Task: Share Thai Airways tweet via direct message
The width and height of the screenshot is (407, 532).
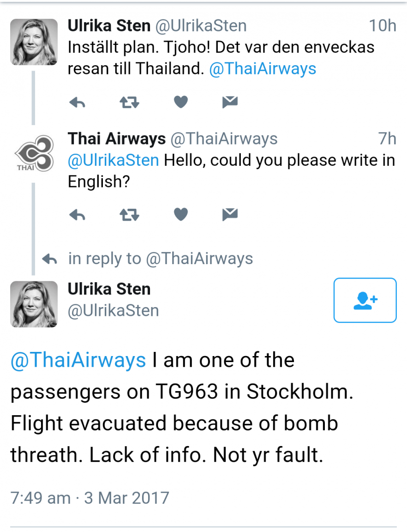Action: [230, 214]
